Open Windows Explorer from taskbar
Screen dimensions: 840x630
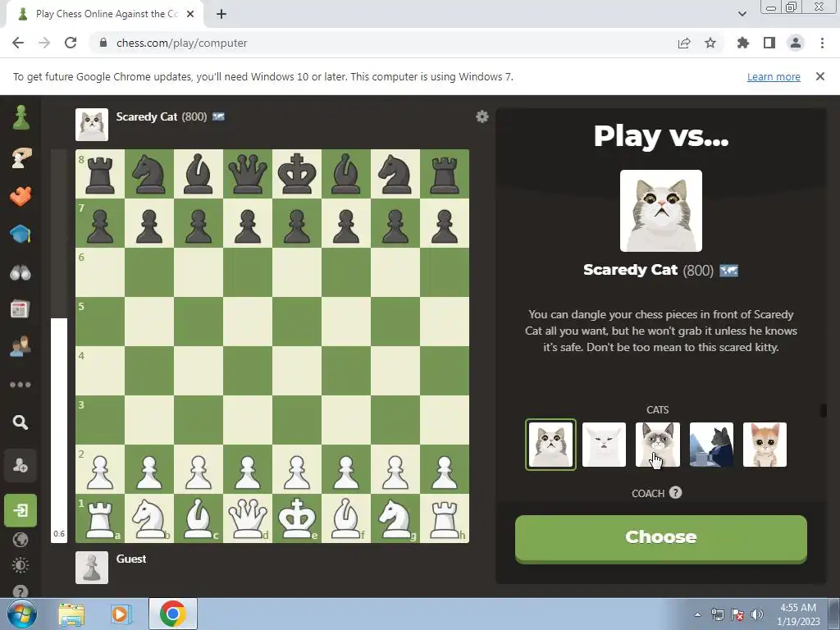(71, 614)
